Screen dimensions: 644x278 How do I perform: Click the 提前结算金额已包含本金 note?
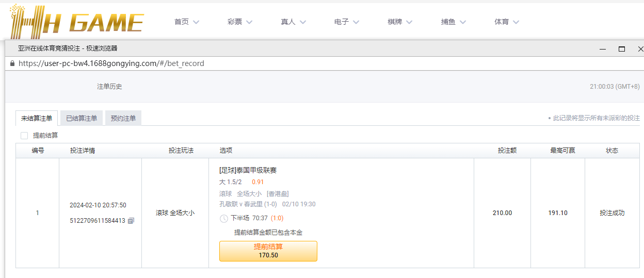pyautogui.click(x=268, y=233)
